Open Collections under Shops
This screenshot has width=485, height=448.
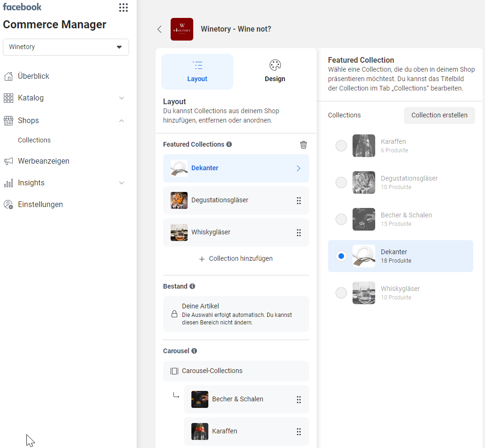coord(34,140)
